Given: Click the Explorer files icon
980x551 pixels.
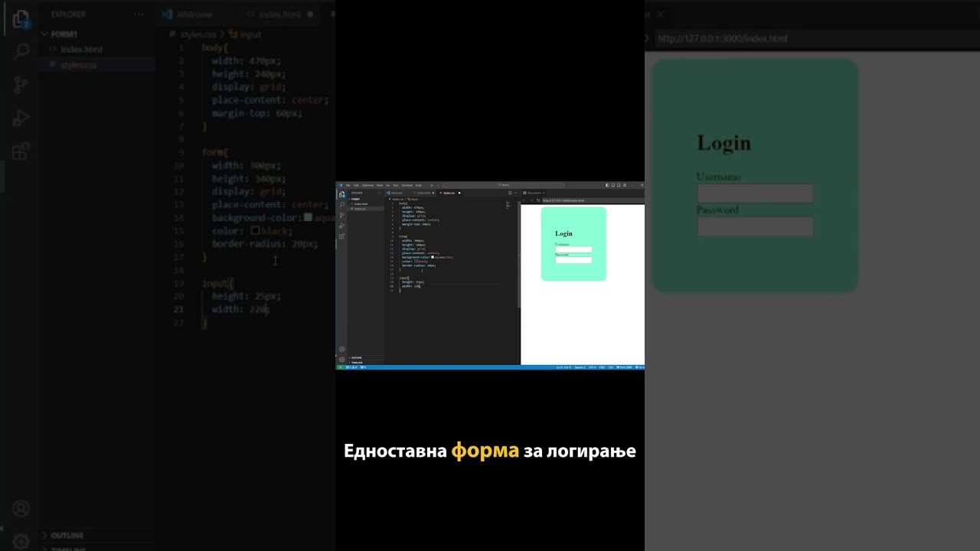Looking at the screenshot, I should click(x=342, y=194).
